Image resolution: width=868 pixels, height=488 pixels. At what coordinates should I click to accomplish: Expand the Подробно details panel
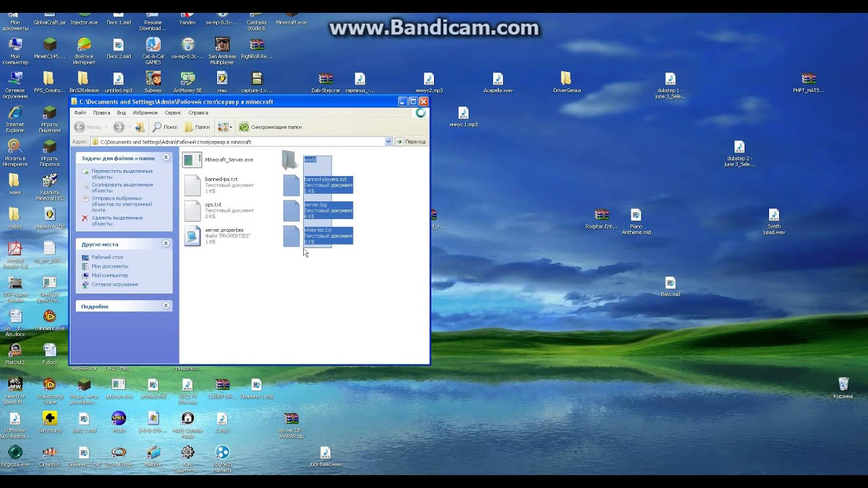166,306
